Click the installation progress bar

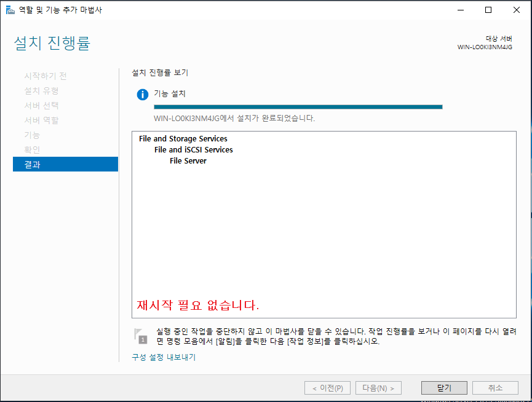tap(298, 107)
